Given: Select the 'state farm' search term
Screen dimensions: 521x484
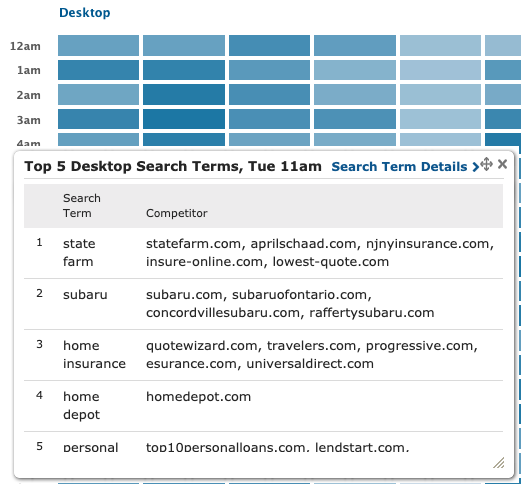Looking at the screenshot, I should [x=79, y=253].
